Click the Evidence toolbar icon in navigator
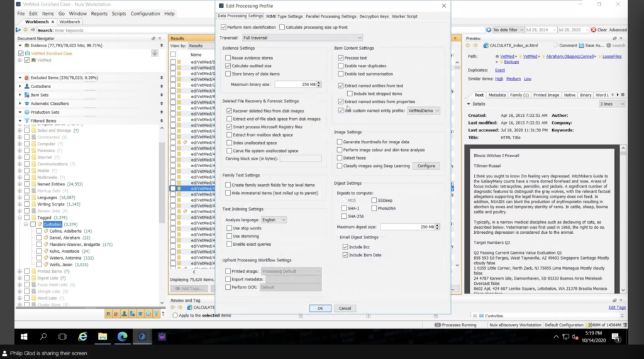The image size is (644, 359). point(108,313)
